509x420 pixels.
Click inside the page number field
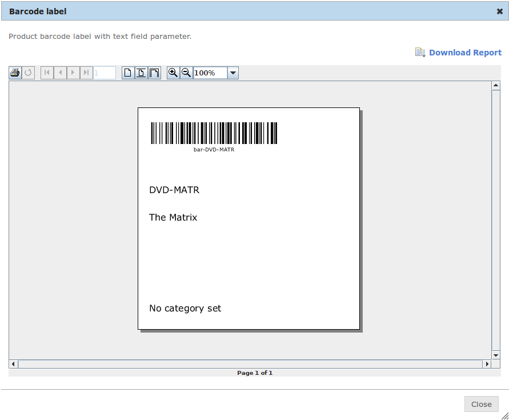(x=105, y=73)
